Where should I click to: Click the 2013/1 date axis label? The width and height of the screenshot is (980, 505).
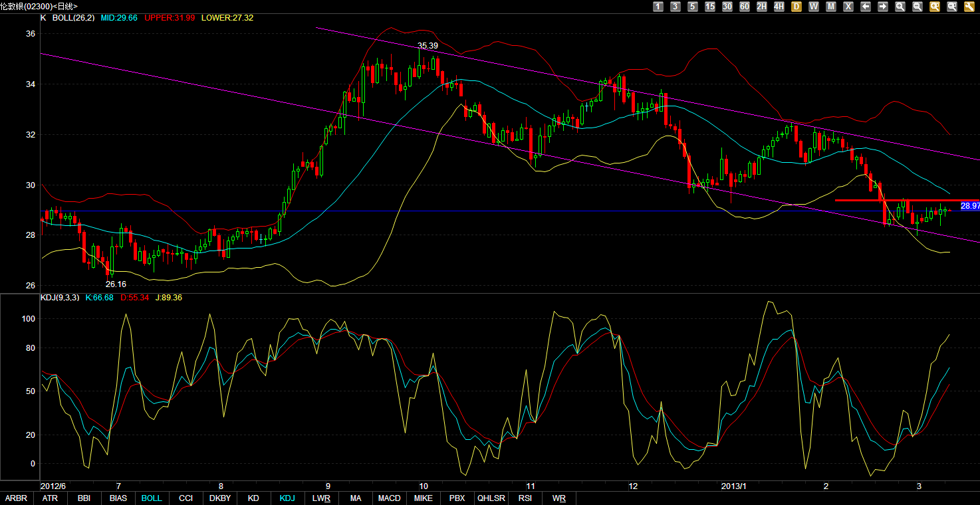pos(734,486)
